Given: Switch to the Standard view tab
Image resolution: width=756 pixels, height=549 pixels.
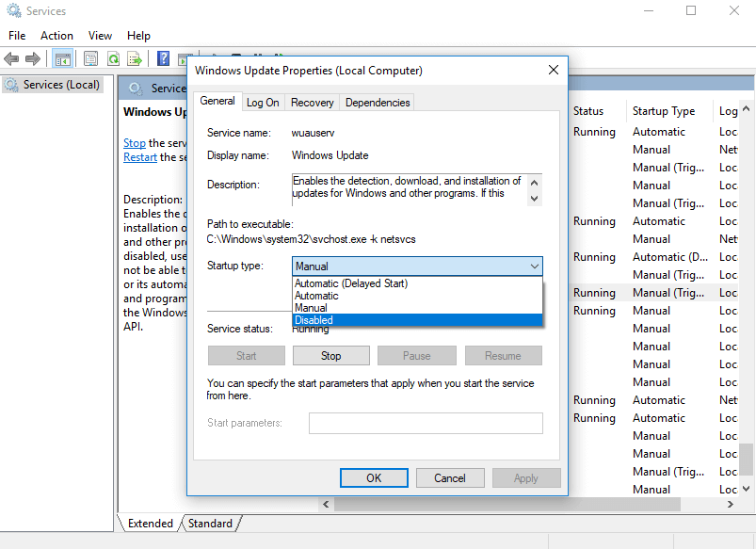Looking at the screenshot, I should (210, 524).
